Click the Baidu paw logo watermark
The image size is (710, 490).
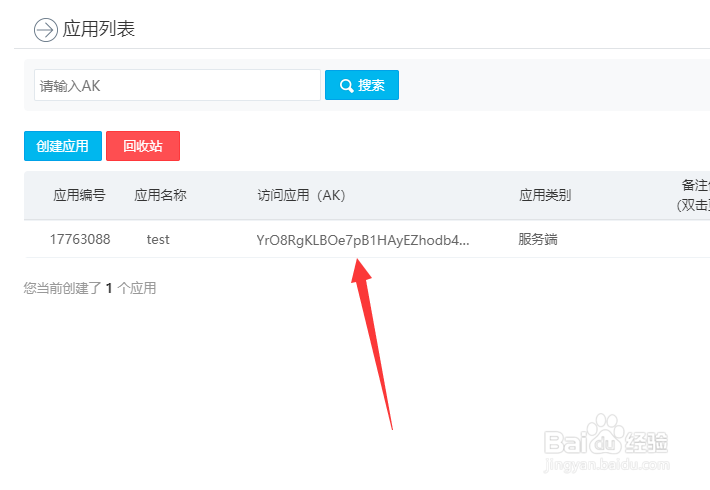[604, 434]
